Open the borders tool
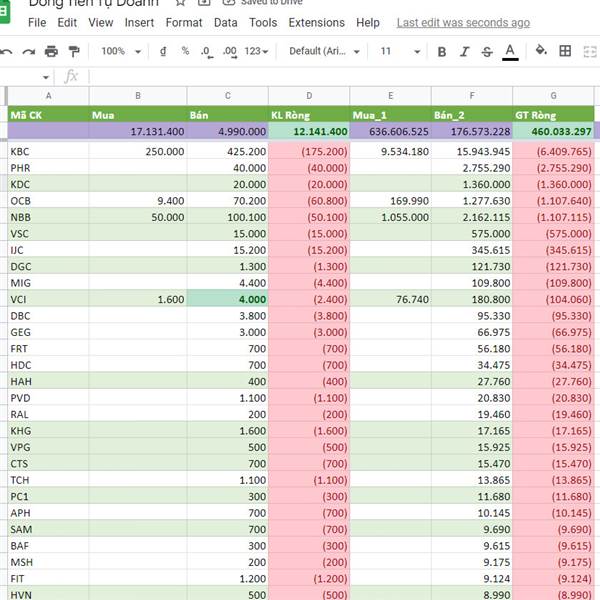Viewport: 600px width, 600px height. (x=565, y=51)
